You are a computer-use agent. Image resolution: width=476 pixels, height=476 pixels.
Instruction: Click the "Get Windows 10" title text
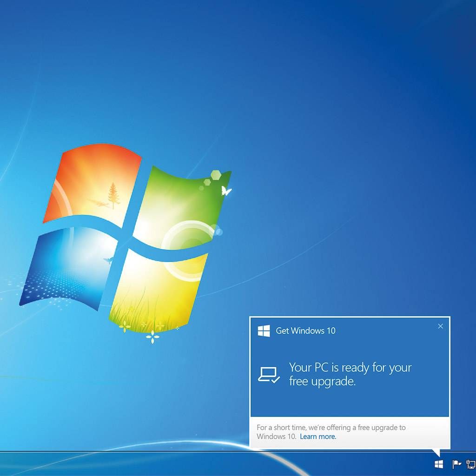point(305,331)
